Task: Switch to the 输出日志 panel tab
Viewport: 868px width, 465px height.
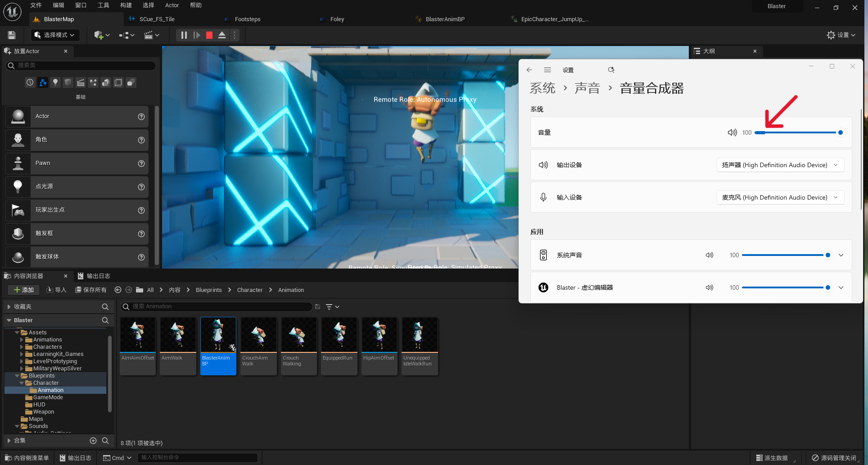Action: tap(94, 276)
